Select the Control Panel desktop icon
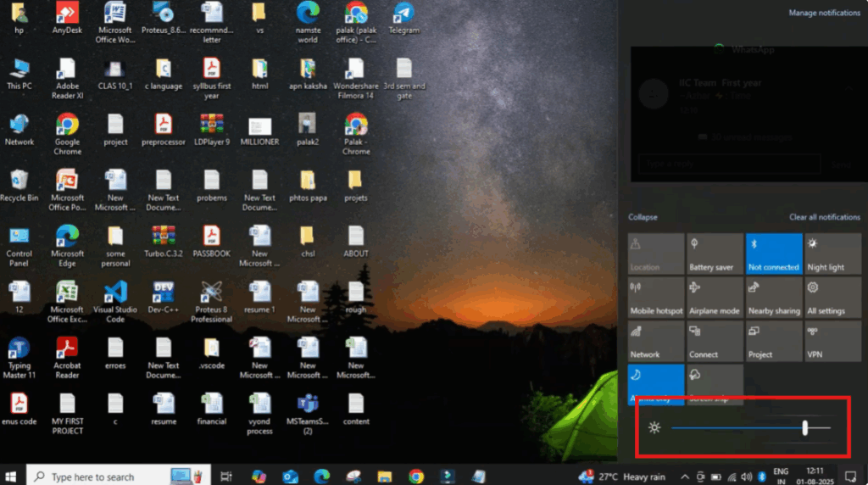This screenshot has height=485, width=868. 19,247
